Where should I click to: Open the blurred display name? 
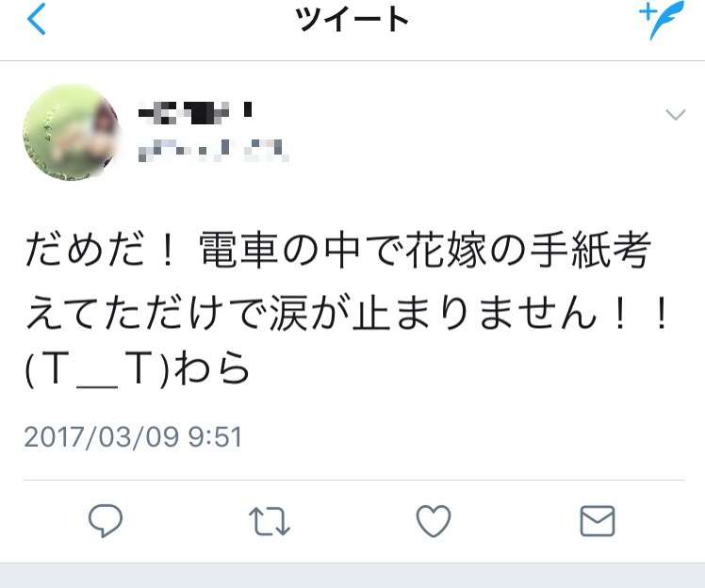194,113
